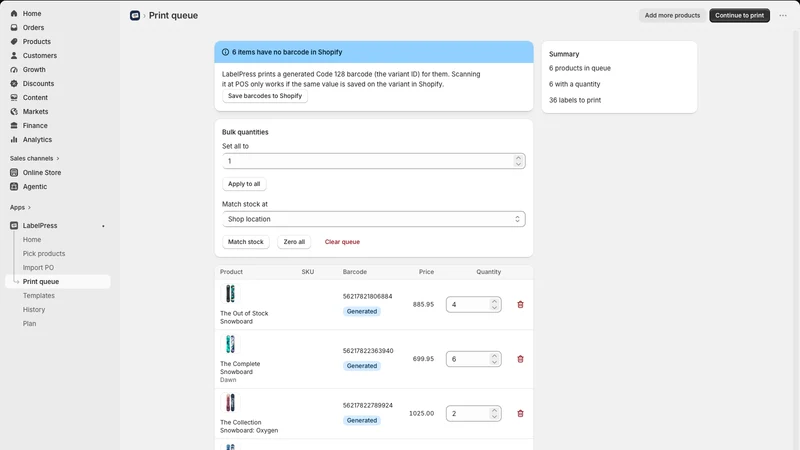Open the Markets globe icon
This screenshot has height=450, width=800.
14,111
